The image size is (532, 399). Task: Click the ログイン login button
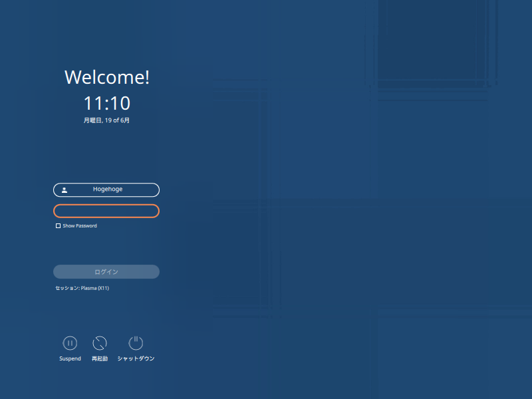tap(106, 272)
